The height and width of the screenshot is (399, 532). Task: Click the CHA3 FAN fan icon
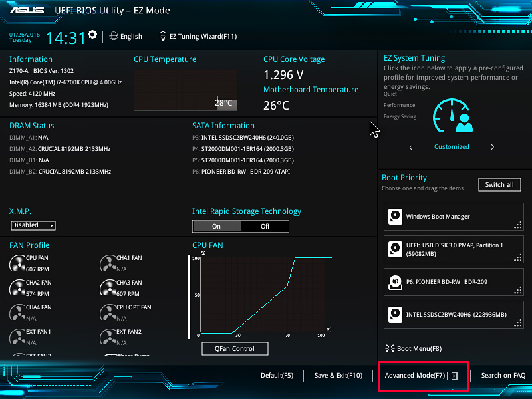tap(108, 288)
